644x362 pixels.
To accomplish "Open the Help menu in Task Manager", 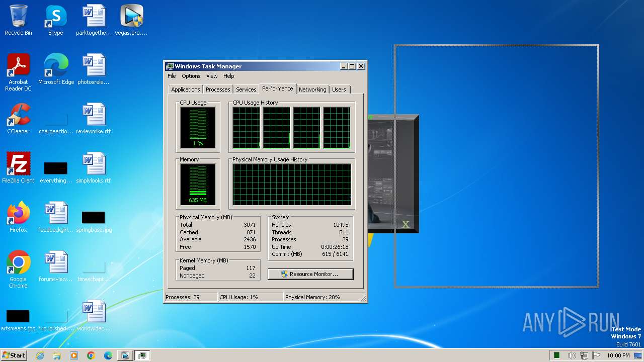I will pyautogui.click(x=229, y=76).
